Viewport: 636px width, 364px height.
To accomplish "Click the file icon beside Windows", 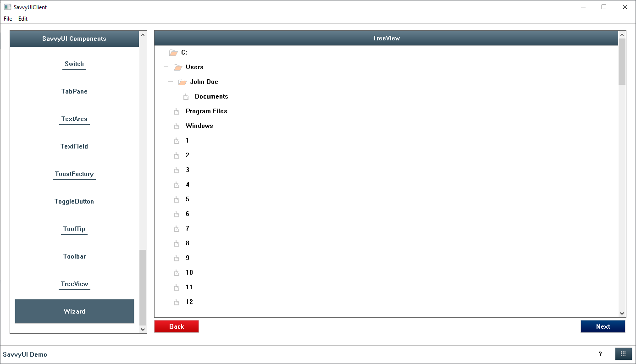I will tap(177, 126).
